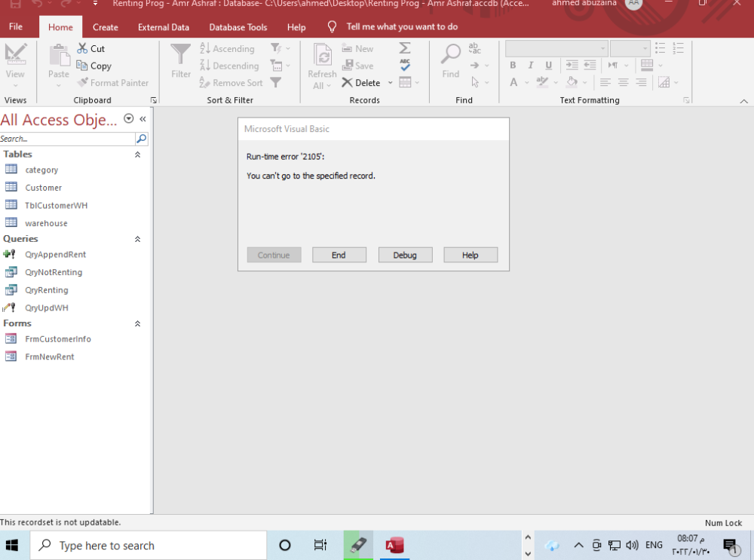Viewport: 754px width, 560px height.
Task: Click Help in the error dialog
Action: [x=470, y=255]
